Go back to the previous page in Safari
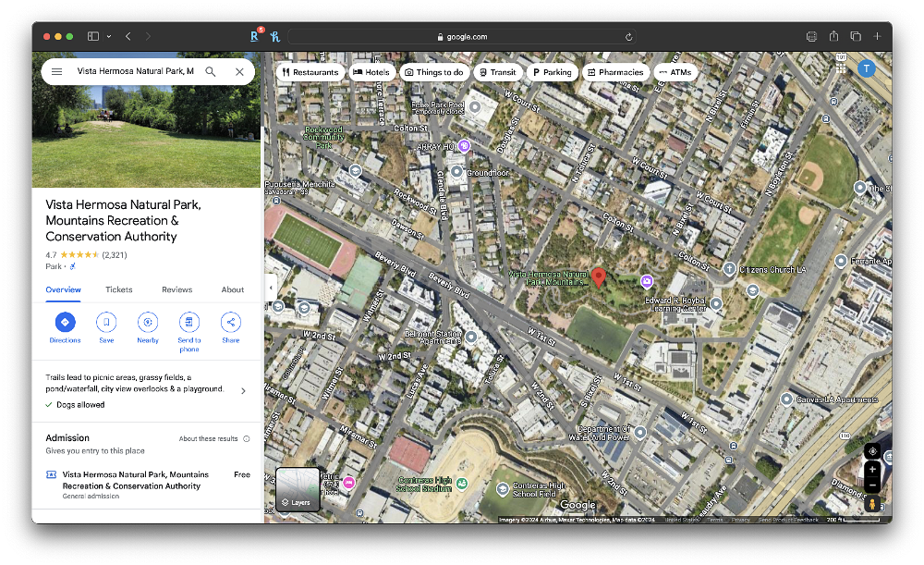The height and width of the screenshot is (565, 924). [x=128, y=37]
